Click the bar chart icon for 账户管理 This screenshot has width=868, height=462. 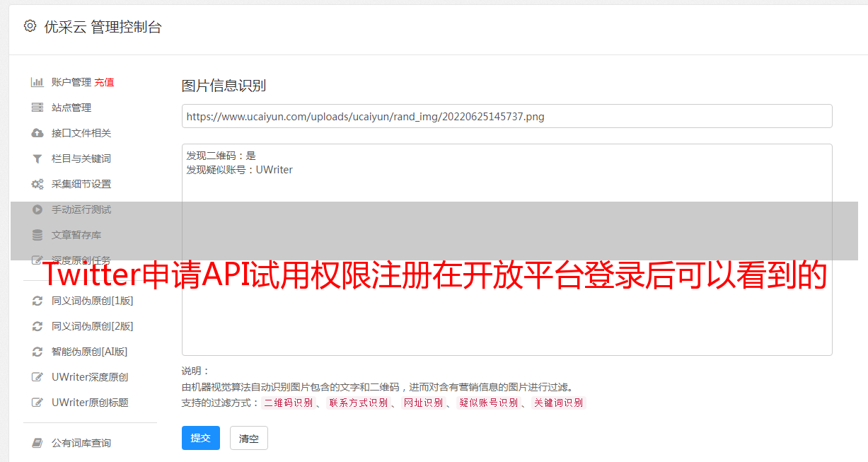click(37, 82)
